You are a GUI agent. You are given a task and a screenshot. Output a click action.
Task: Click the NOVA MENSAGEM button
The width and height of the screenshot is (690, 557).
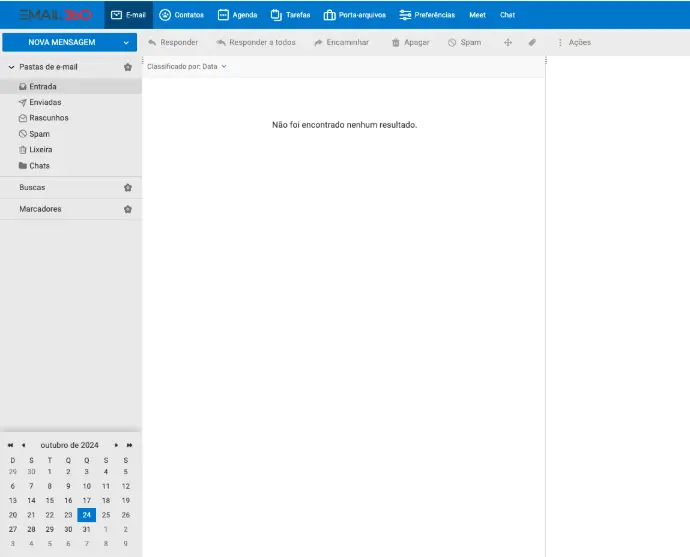click(62, 42)
